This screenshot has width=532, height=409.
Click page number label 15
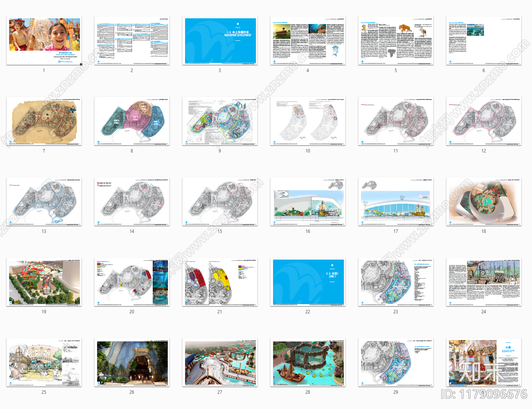(220, 231)
